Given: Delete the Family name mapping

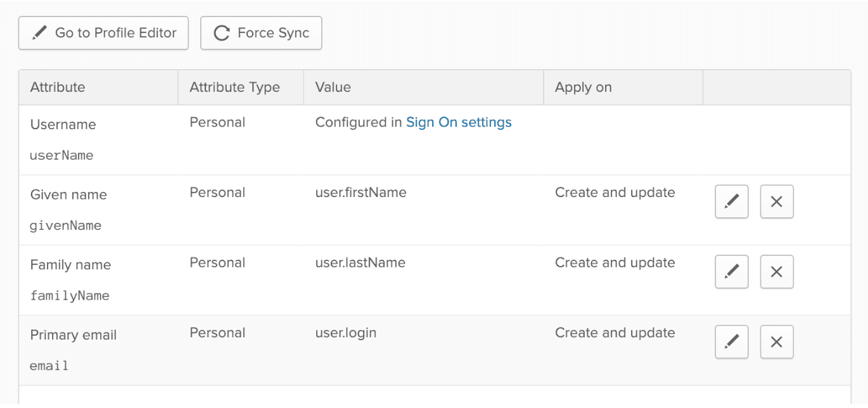Looking at the screenshot, I should coord(777,271).
